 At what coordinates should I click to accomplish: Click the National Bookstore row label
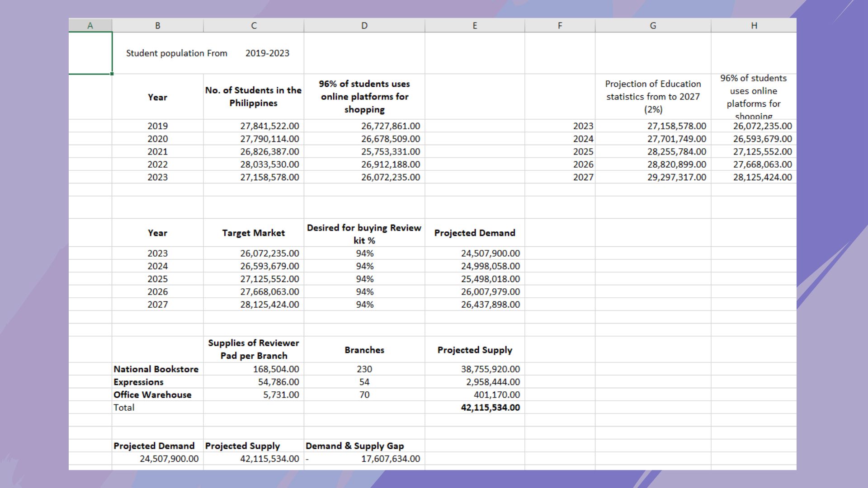pos(156,369)
